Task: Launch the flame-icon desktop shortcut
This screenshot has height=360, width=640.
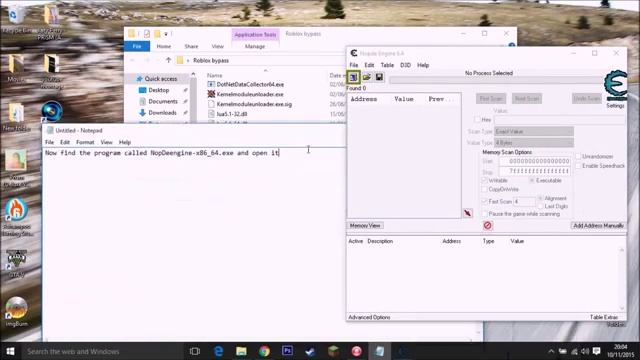Action: (16, 217)
